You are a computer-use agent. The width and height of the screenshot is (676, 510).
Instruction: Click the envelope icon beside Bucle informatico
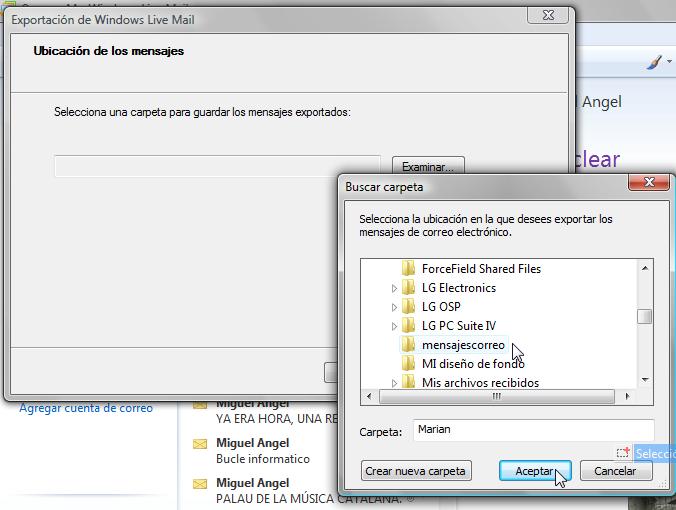[200, 444]
